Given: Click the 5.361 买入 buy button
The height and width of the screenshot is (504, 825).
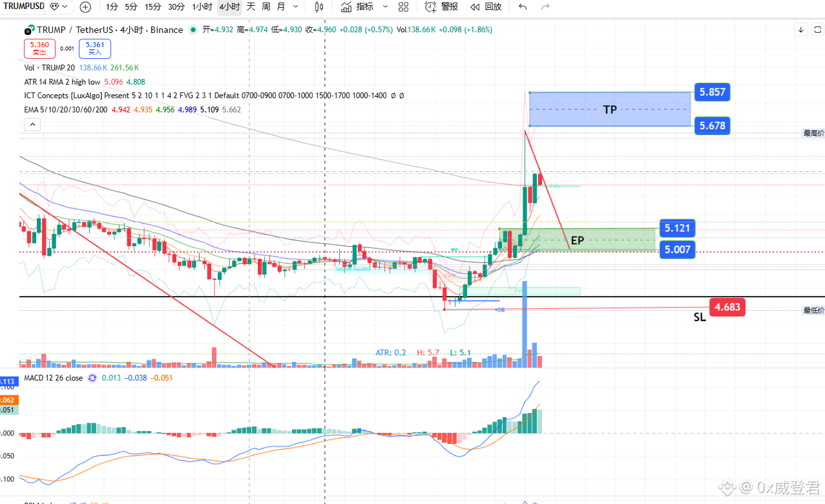Looking at the screenshot, I should pos(95,48).
